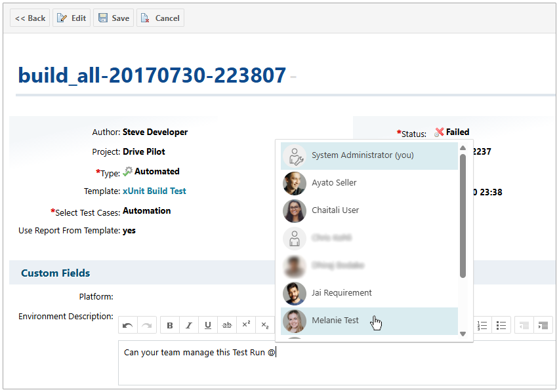The width and height of the screenshot is (559, 392).
Task: Apply subscript formatting
Action: coord(265,325)
